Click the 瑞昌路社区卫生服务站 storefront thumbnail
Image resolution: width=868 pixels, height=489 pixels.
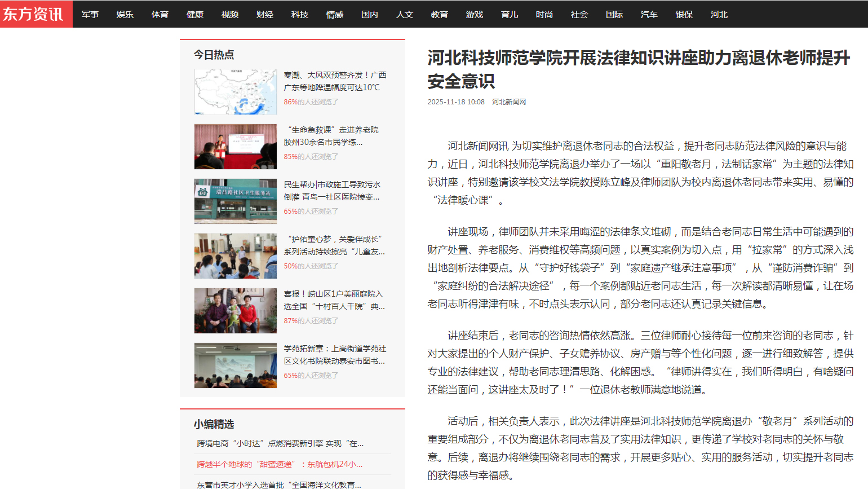[x=236, y=201]
